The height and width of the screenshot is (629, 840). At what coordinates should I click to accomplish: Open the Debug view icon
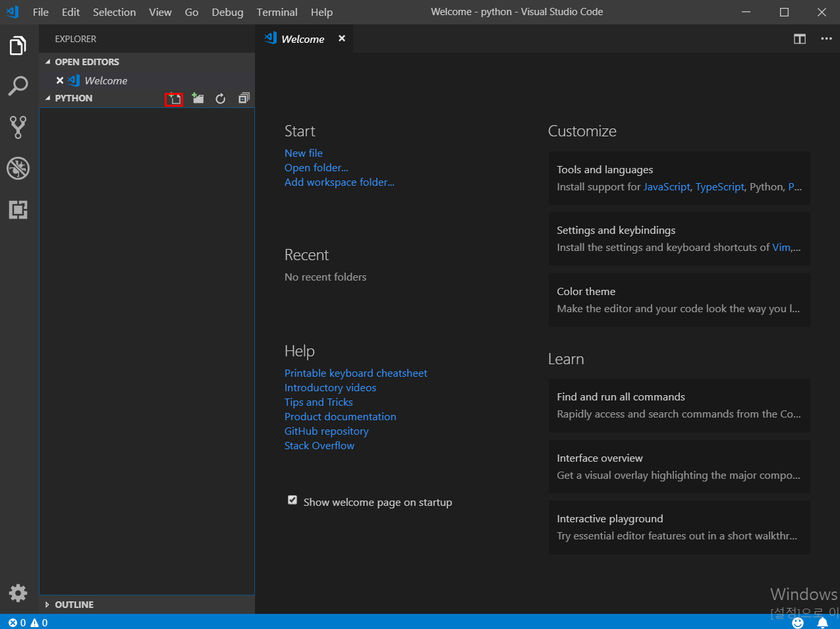18,169
